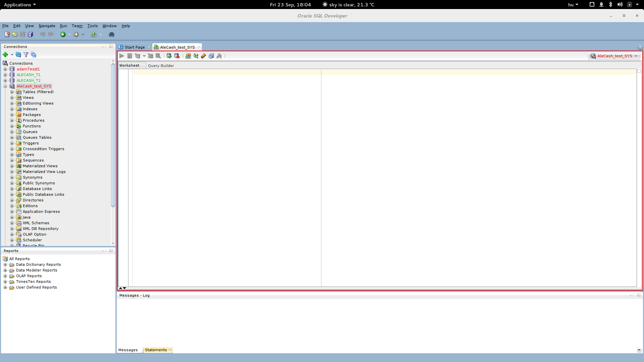Add new connection with green plus icon
This screenshot has width=644, height=362.
click(5, 55)
